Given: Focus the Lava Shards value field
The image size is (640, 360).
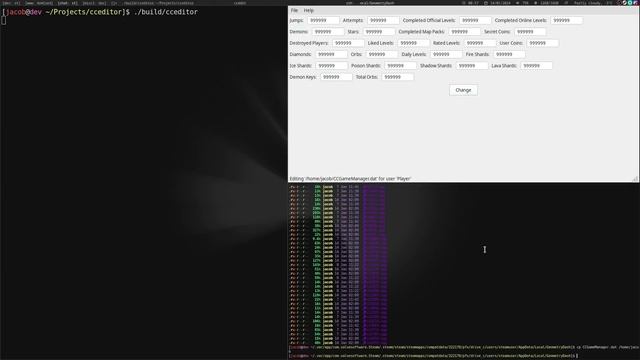Looking at the screenshot, I should point(536,66).
